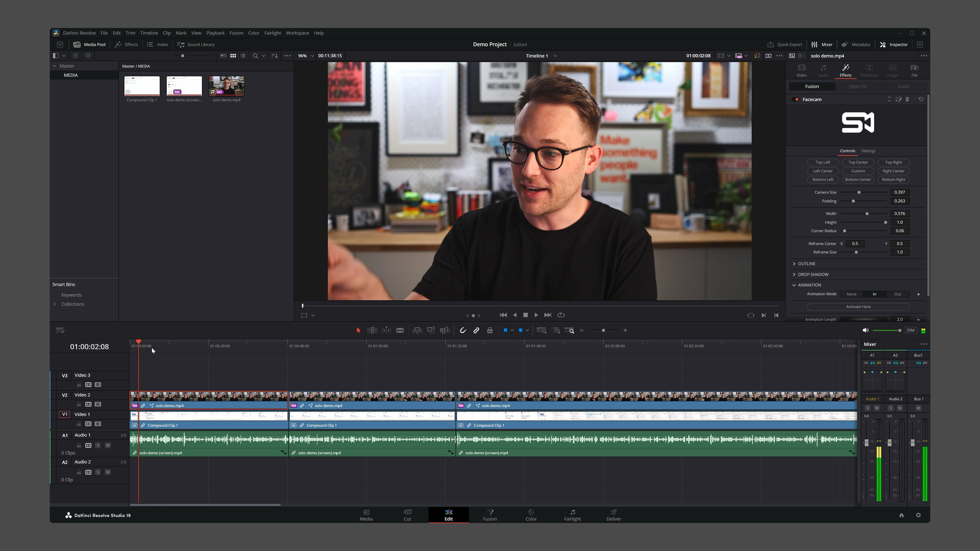Open the Mixer panel
This screenshot has width=980, height=551.
coord(822,44)
